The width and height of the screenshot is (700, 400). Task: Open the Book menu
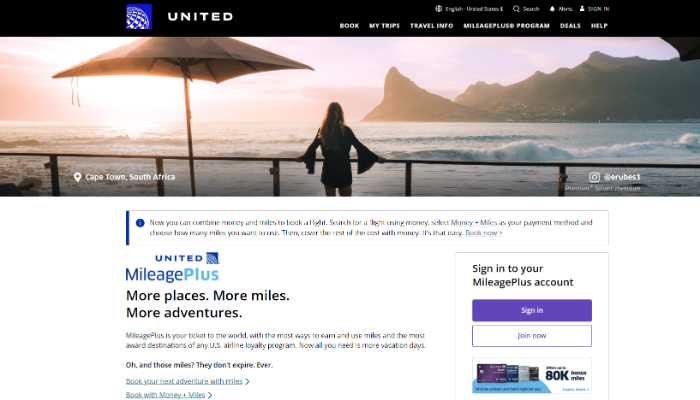pos(349,26)
